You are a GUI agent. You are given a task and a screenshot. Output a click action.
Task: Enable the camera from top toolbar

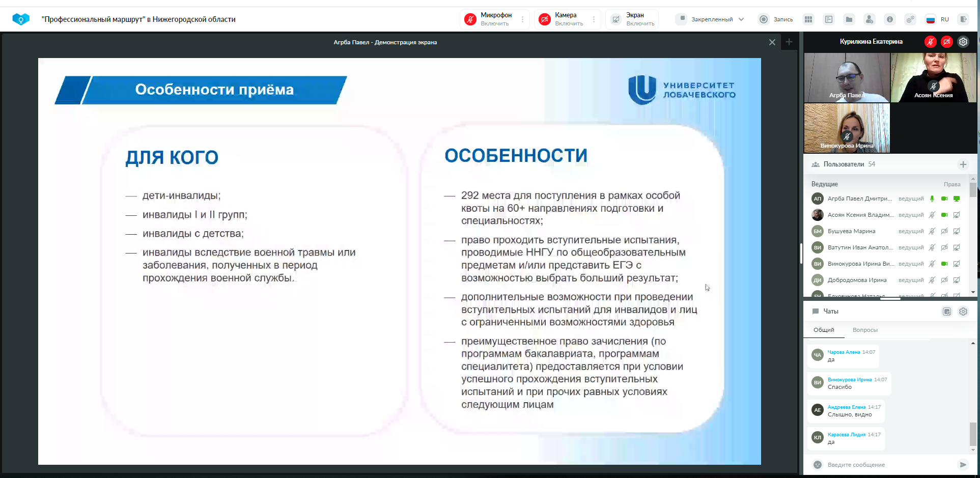click(545, 19)
